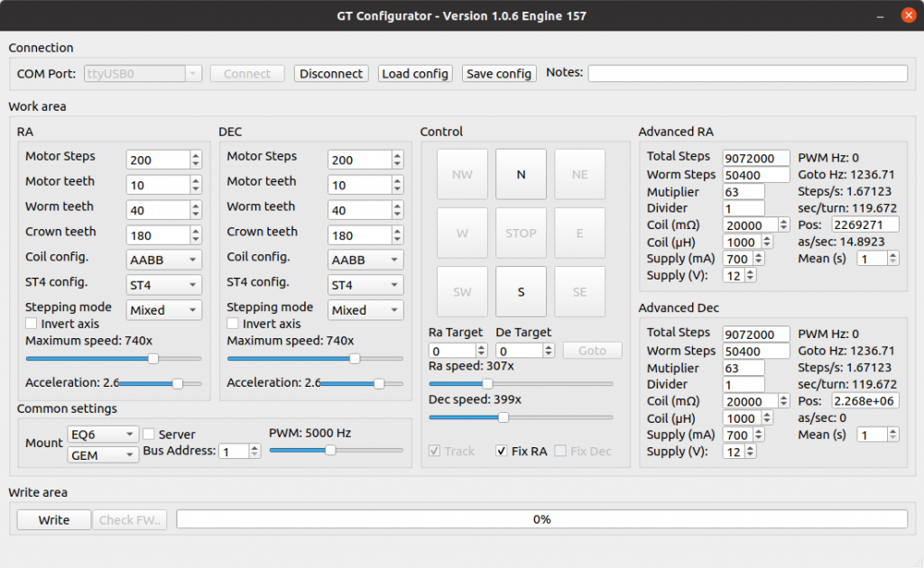Move mount north with N button
Viewport: 924px width, 568px height.
click(x=521, y=174)
